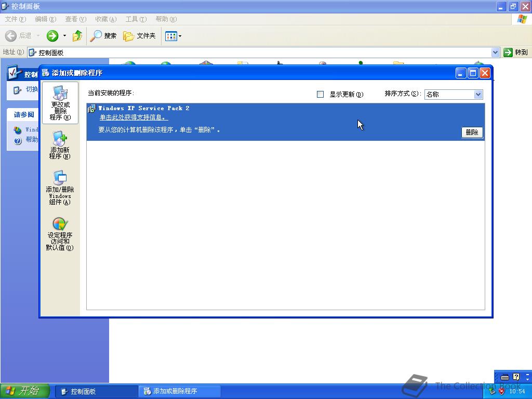Click the green Forward arrow in the Control Panel toolbar

52,36
